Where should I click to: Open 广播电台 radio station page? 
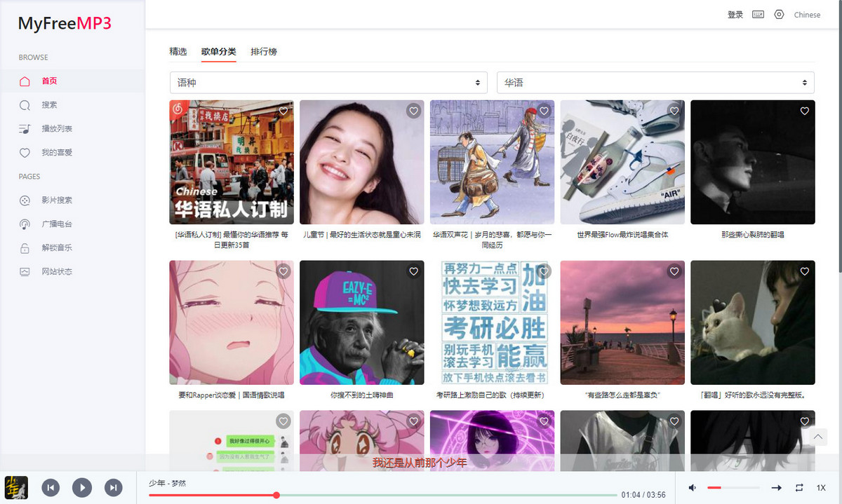(x=56, y=224)
